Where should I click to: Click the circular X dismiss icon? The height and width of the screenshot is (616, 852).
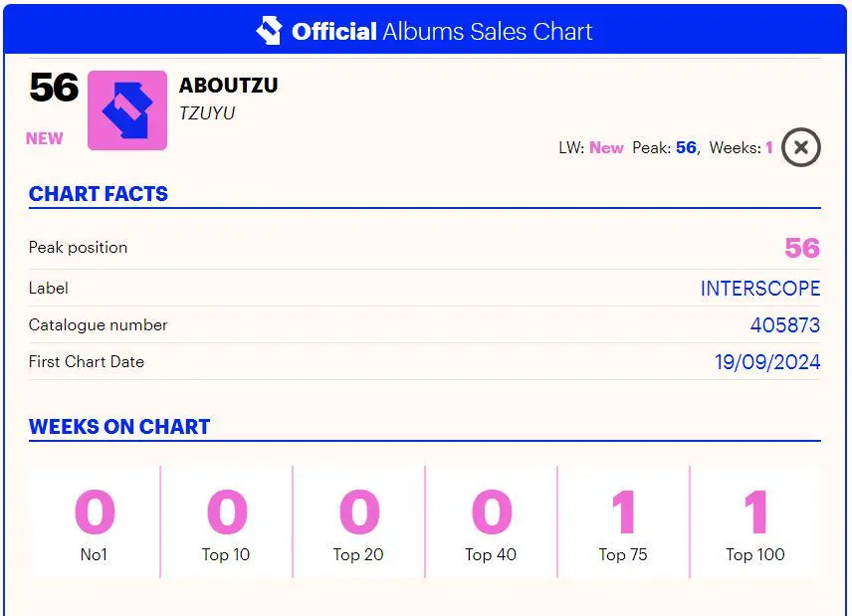tap(799, 147)
